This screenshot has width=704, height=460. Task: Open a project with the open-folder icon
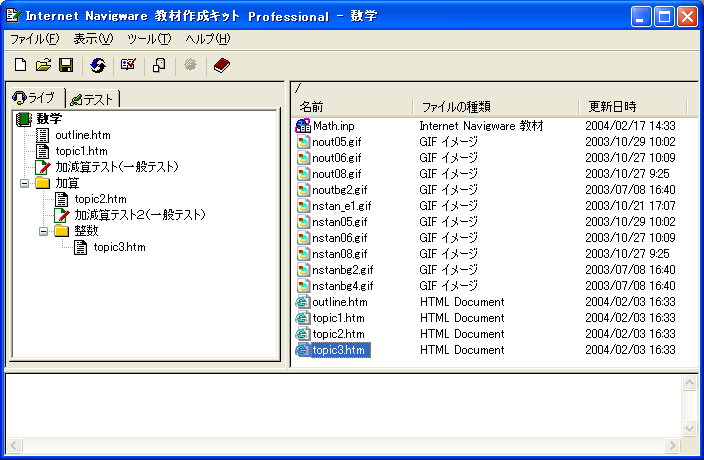tap(43, 65)
